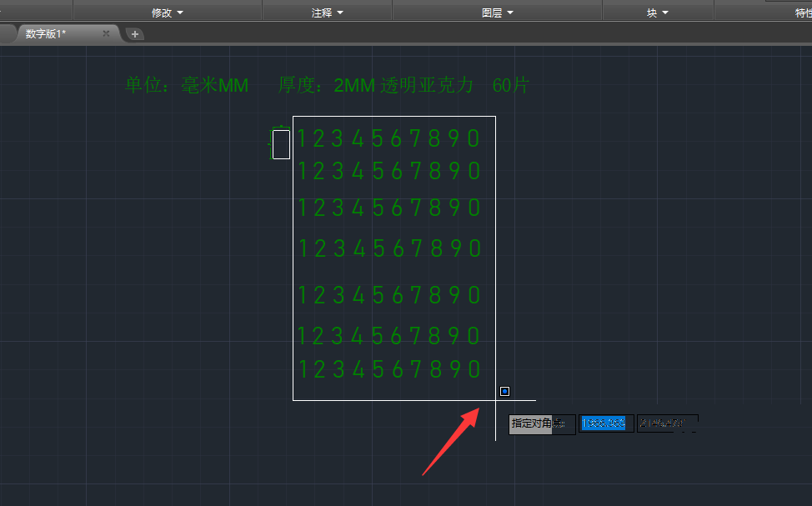The width and height of the screenshot is (812, 506).
Task: Select the 60片 text
Action: (510, 85)
